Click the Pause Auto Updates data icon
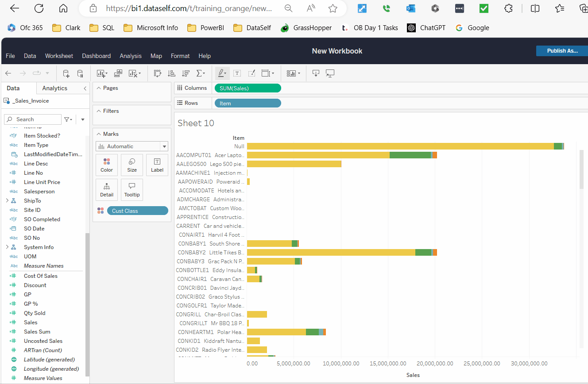Image resolution: width=588 pixels, height=384 pixels. click(80, 73)
